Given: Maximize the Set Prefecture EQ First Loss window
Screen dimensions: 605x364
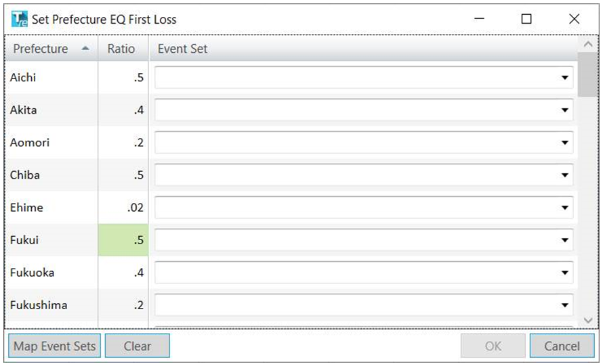Looking at the screenshot, I should click(526, 19).
